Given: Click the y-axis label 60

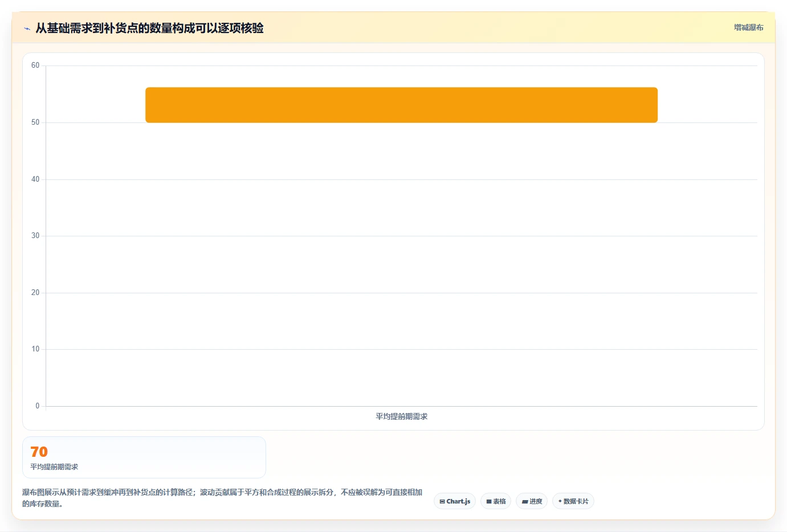Looking at the screenshot, I should pyautogui.click(x=35, y=66).
